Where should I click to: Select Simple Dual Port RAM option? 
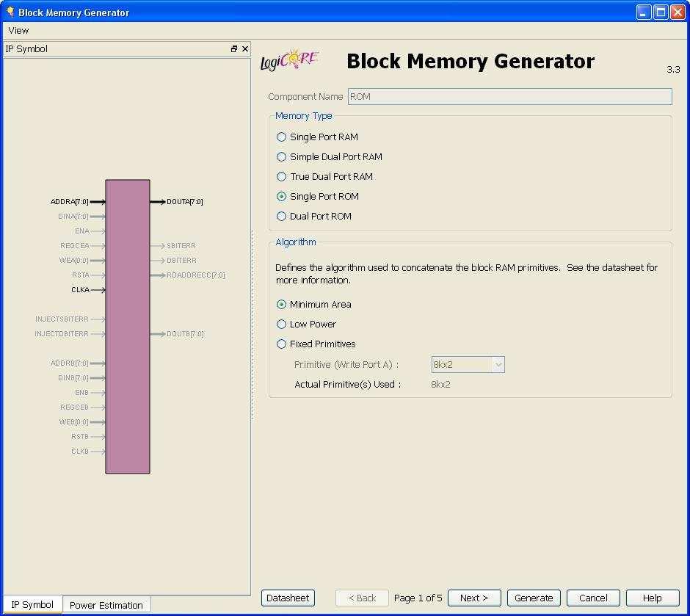click(x=329, y=156)
